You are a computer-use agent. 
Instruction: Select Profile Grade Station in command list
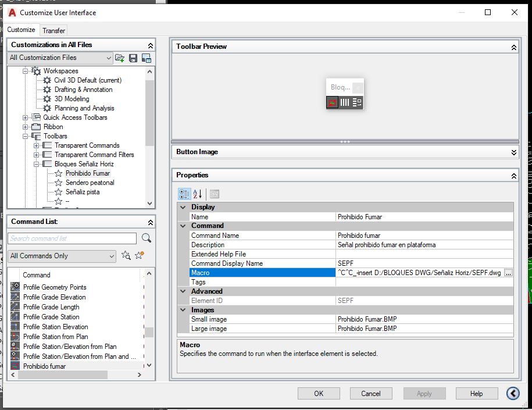(x=51, y=317)
